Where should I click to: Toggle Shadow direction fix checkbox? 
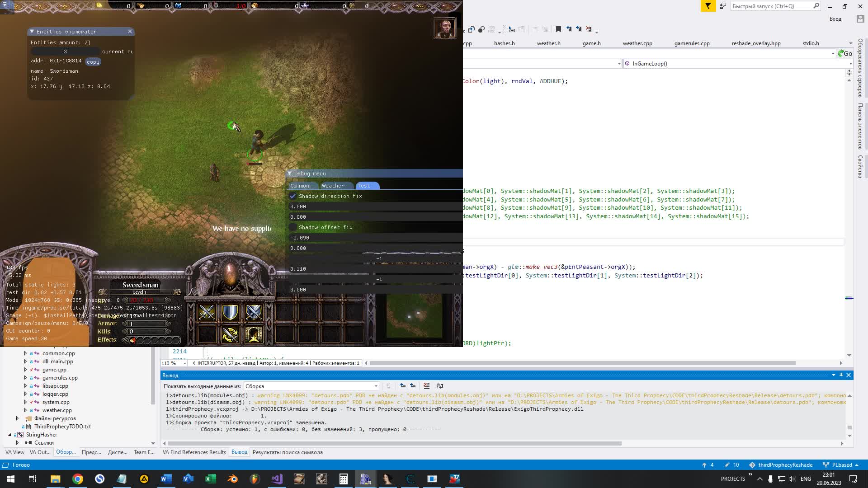coord(293,196)
